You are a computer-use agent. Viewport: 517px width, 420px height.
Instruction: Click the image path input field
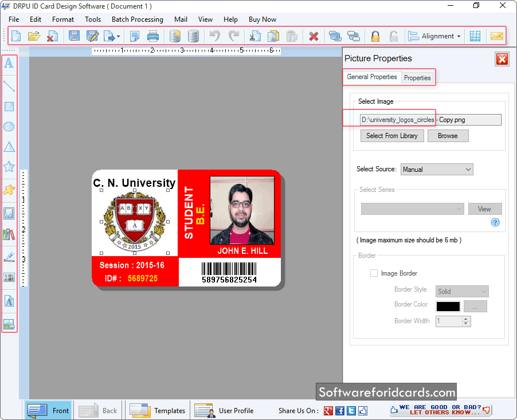coord(430,120)
